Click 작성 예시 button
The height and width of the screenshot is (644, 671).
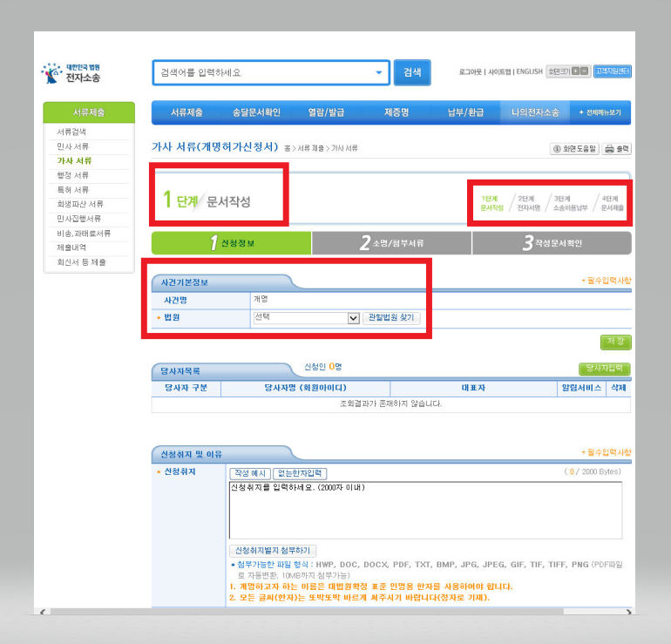250,473
